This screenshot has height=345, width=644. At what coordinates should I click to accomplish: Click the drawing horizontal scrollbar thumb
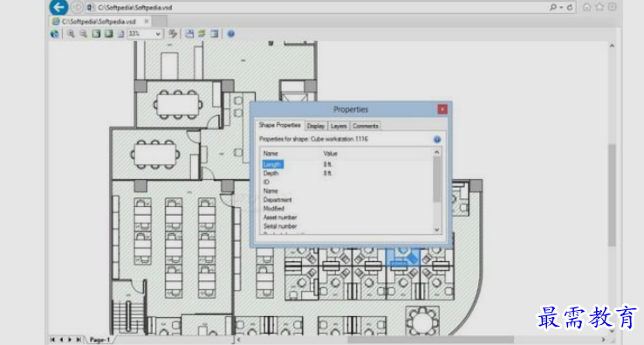(430, 340)
